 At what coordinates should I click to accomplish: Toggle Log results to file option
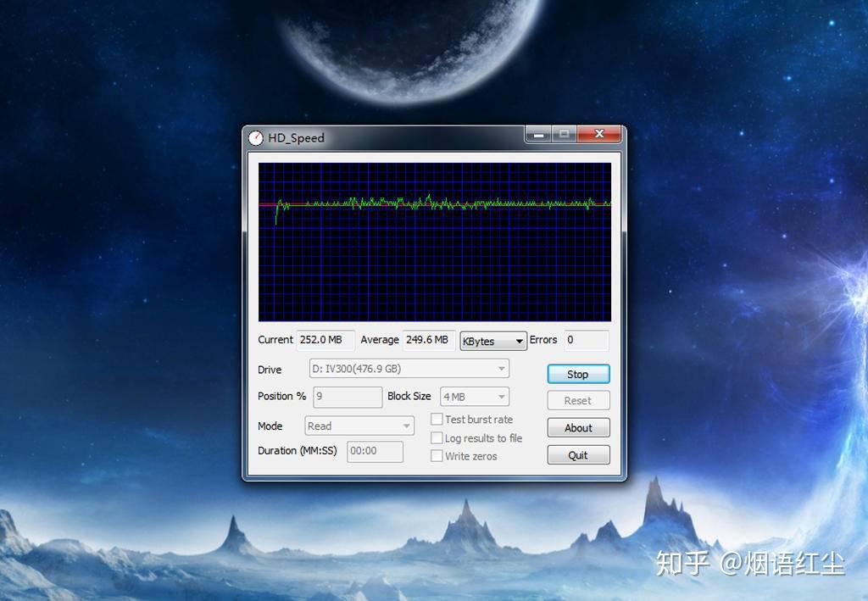437,437
